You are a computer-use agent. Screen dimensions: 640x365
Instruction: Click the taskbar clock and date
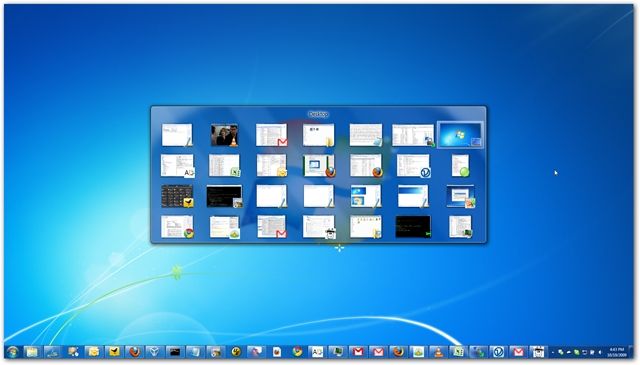[616, 352]
